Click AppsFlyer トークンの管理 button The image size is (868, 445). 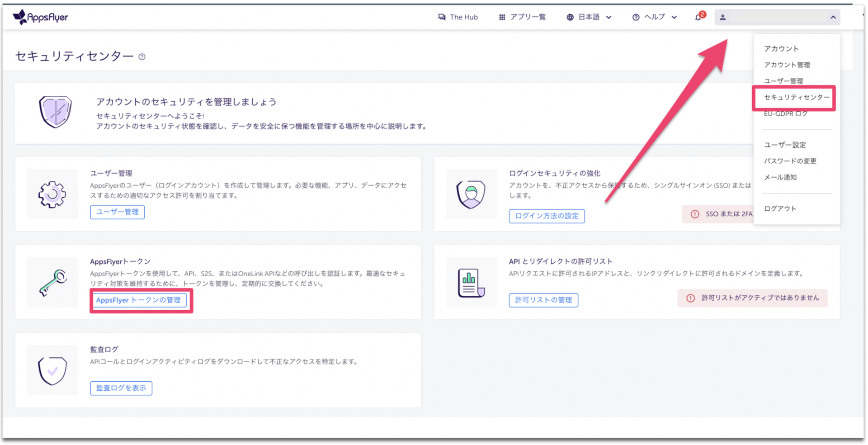click(138, 300)
